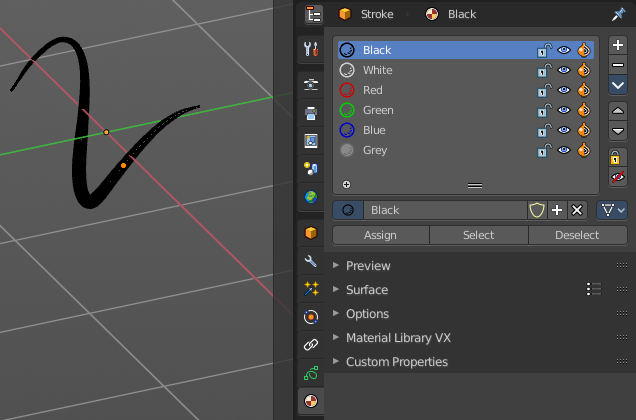
Task: Hide the Black material
Action: (x=564, y=50)
